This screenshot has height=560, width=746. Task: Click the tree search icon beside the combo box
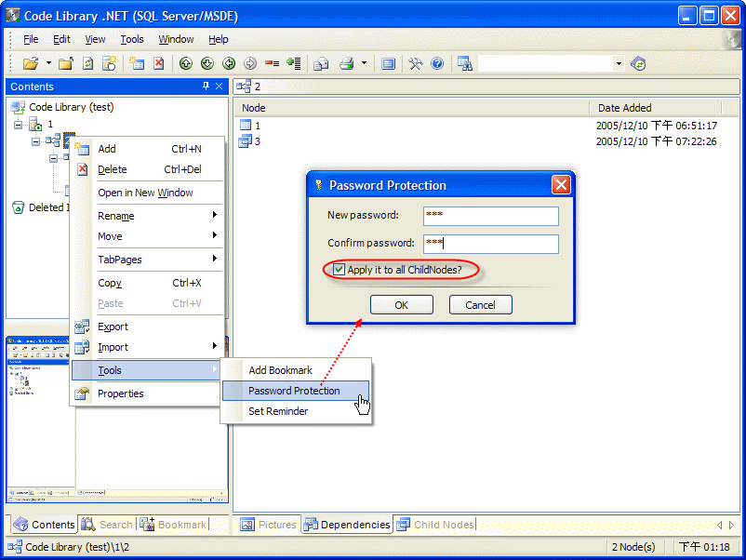point(465,63)
